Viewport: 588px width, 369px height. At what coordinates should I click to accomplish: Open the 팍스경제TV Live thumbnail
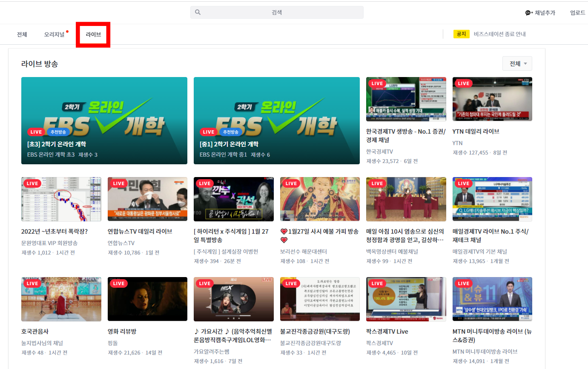point(406,299)
